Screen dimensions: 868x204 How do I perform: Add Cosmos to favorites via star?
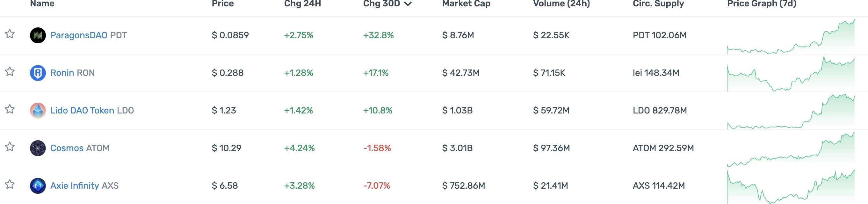tap(10, 147)
